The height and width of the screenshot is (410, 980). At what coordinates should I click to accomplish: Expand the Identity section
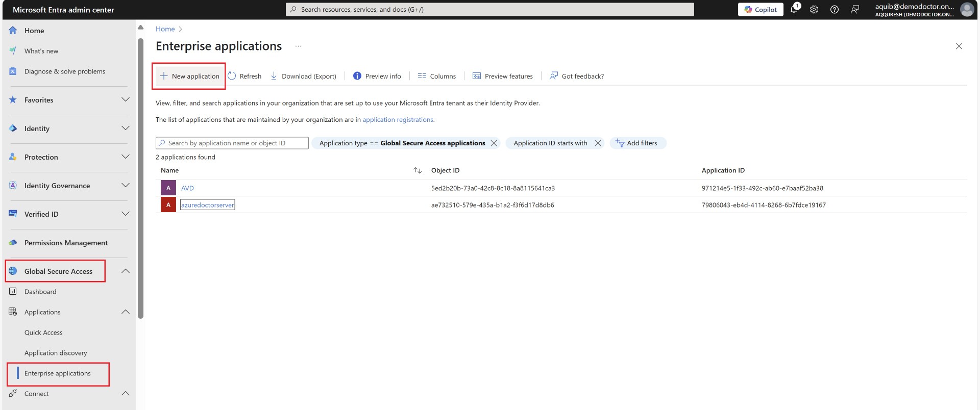click(126, 129)
